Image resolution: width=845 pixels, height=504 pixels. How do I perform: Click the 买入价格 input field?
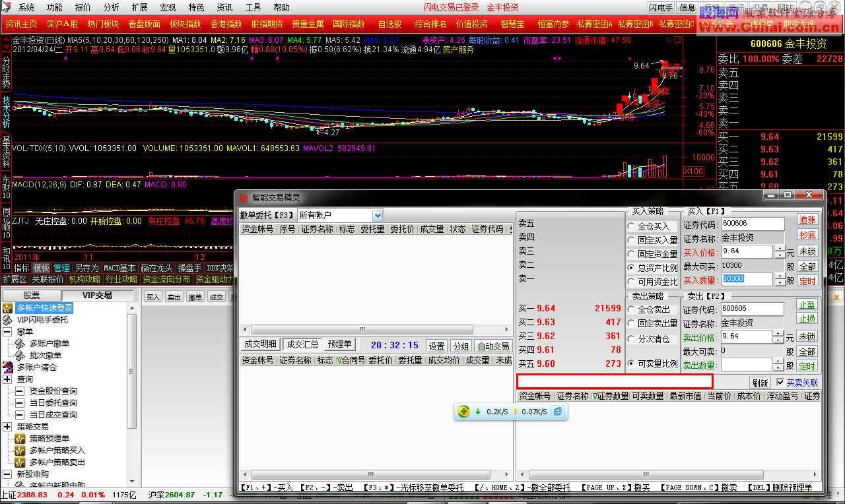(747, 251)
